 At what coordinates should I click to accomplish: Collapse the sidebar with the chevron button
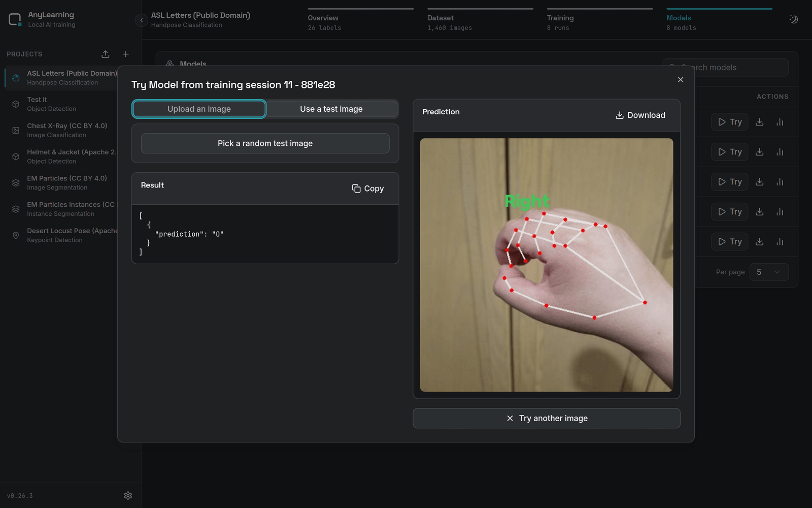tap(141, 20)
